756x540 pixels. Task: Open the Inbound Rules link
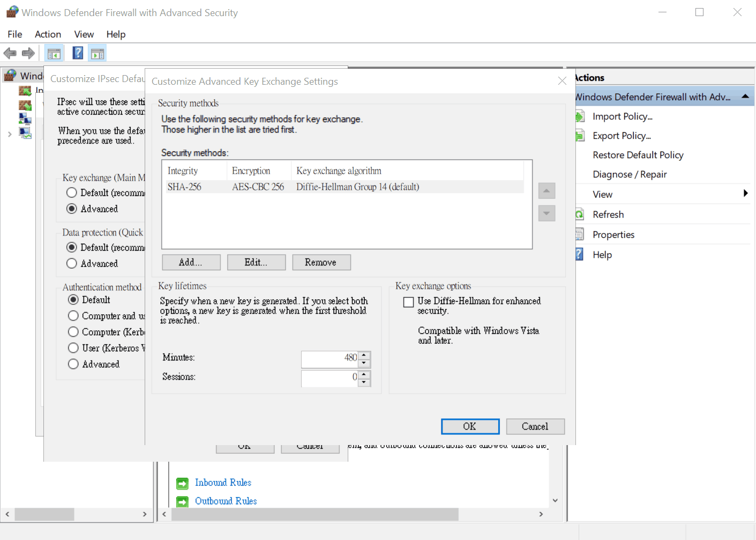pyautogui.click(x=223, y=483)
